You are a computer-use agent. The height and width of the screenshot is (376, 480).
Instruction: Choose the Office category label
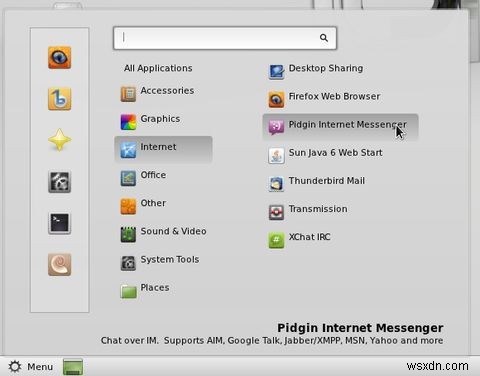pos(153,175)
